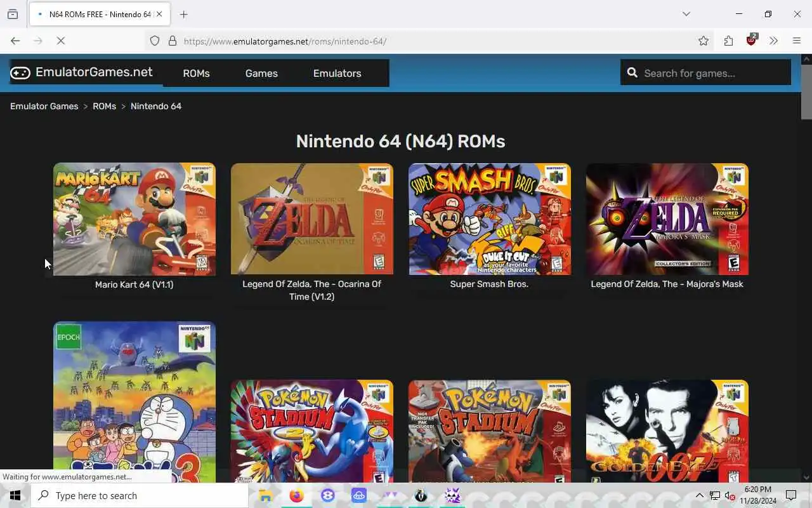Open the ROMs menu in site navigation

click(196, 73)
